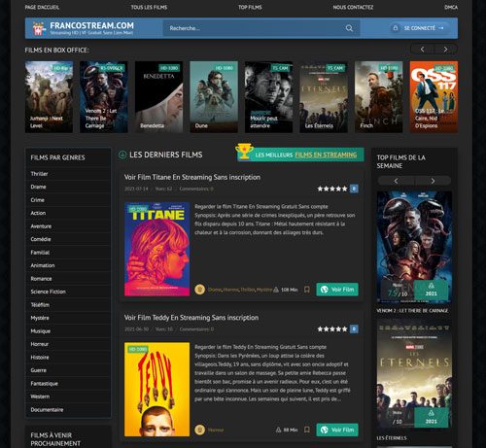This screenshot has width=486, height=448.
Task: Show next box office films
Action: (x=445, y=50)
